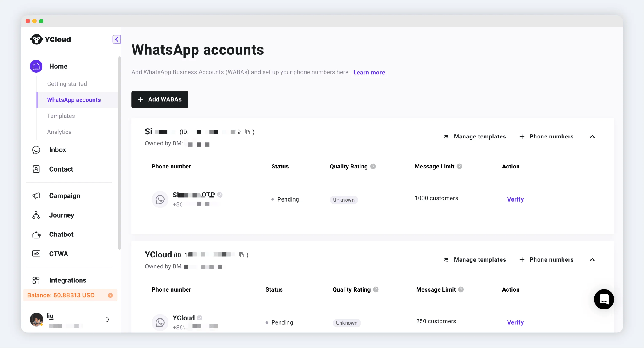The image size is (644, 348).
Task: Click the WhatsApp icon of the YCloud number
Action: [x=160, y=322]
